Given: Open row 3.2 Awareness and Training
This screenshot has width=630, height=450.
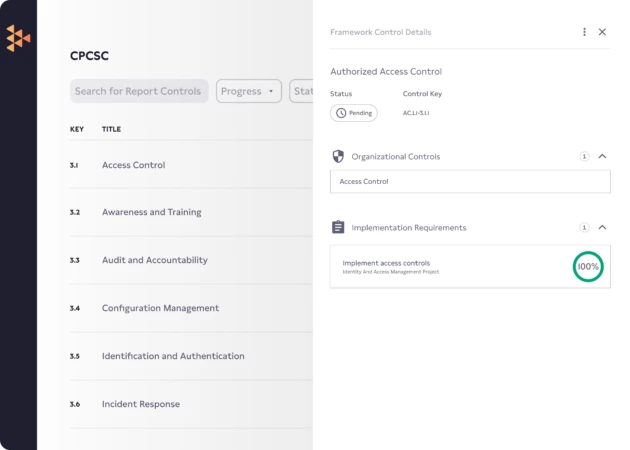Looking at the screenshot, I should [151, 212].
